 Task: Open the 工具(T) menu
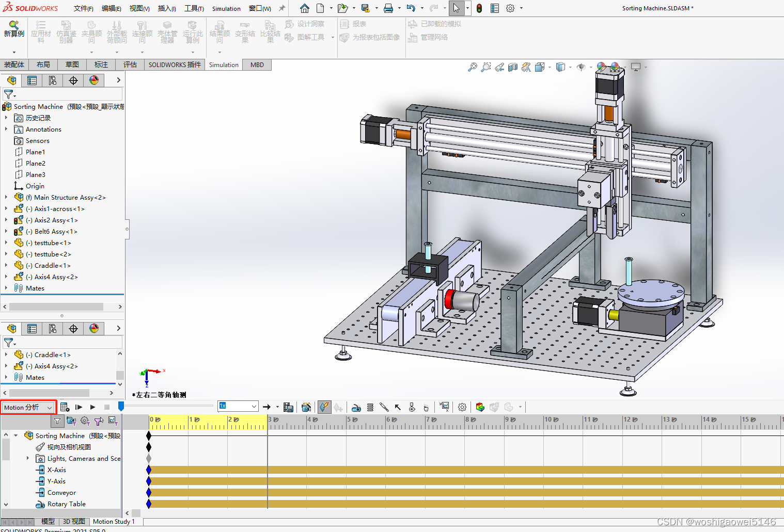[x=194, y=8]
